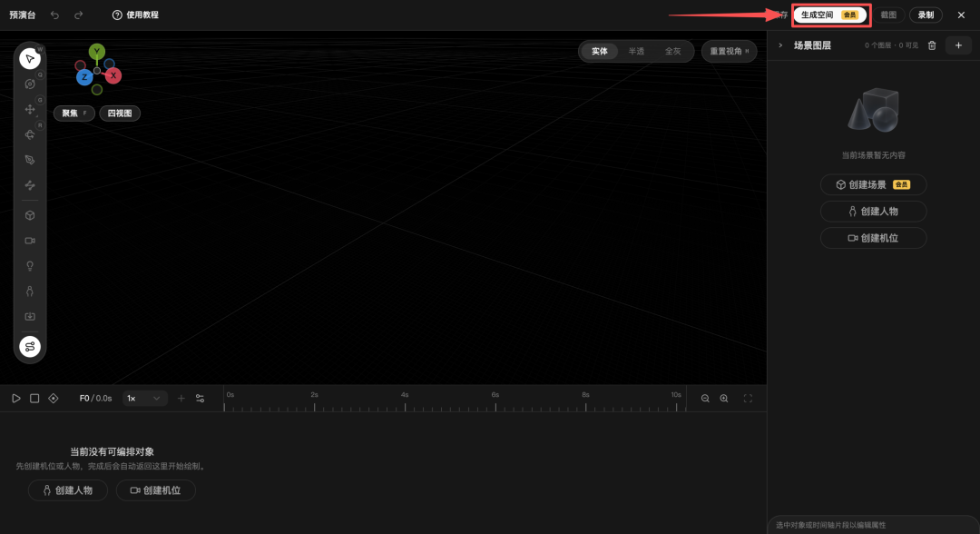Stop timeline playback

(x=34, y=399)
